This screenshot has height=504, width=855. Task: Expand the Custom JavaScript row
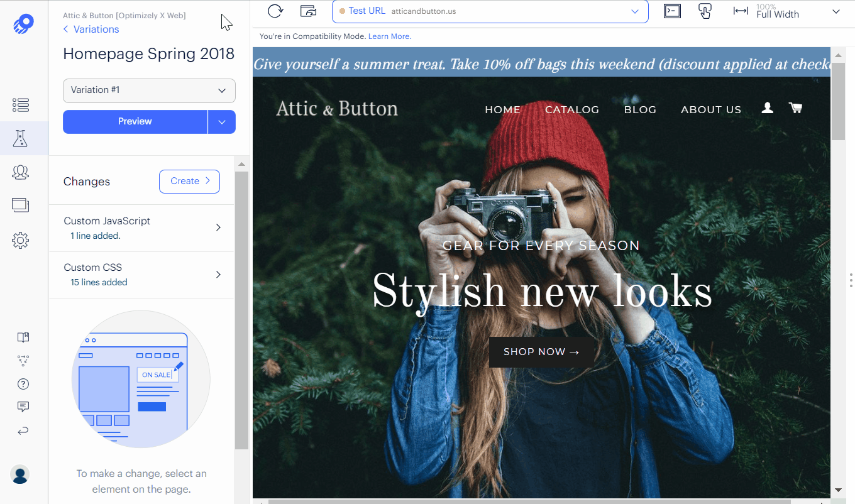141,227
